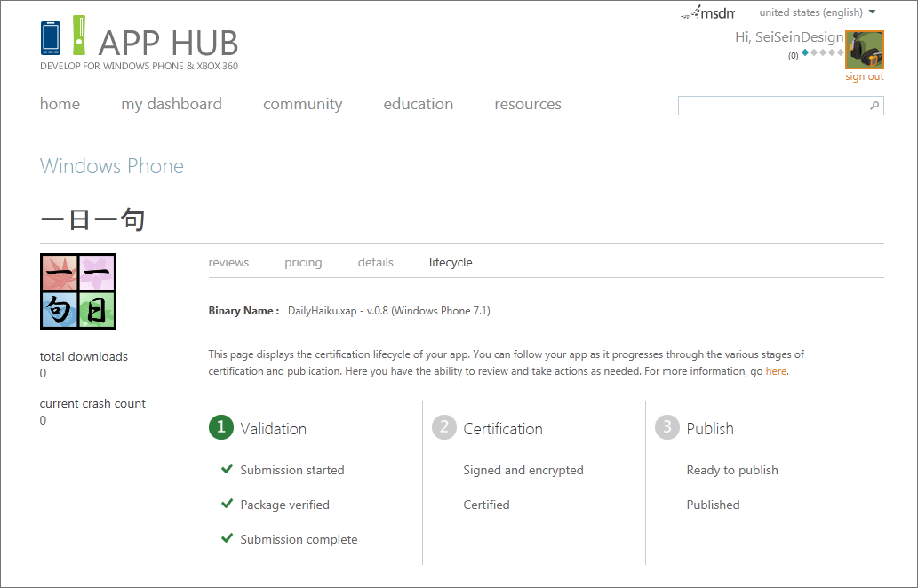Click the Certification step 2 circle
The width and height of the screenshot is (918, 588).
[444, 427]
